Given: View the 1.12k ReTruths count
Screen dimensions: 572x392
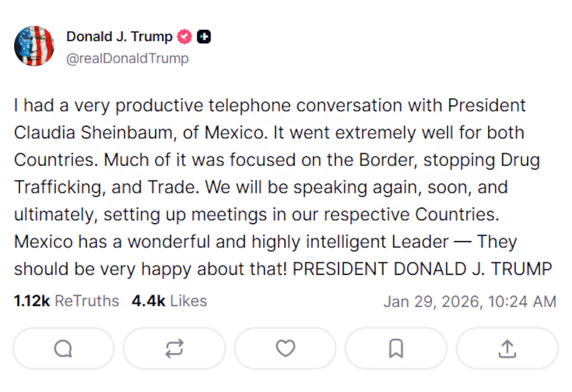Looking at the screenshot, I should 32,301.
